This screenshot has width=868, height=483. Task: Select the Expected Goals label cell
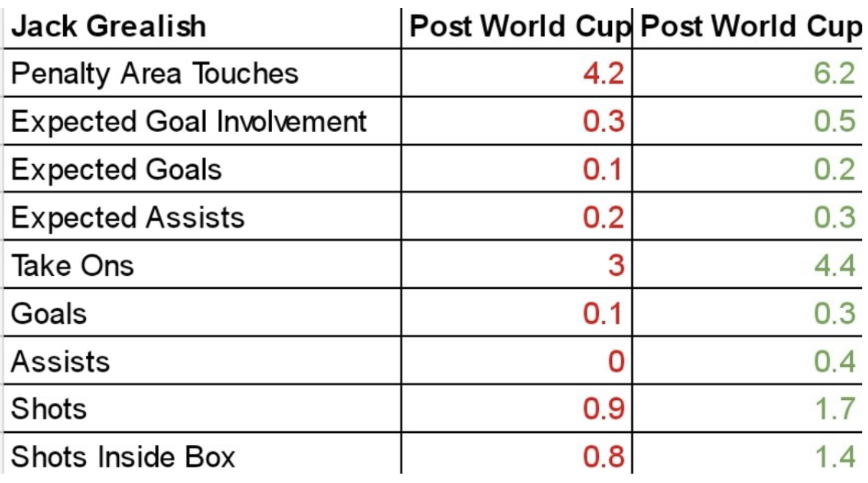point(202,168)
